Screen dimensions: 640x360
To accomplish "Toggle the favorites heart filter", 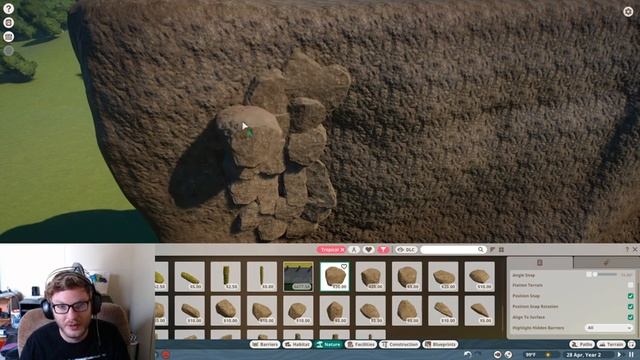I will (x=368, y=249).
